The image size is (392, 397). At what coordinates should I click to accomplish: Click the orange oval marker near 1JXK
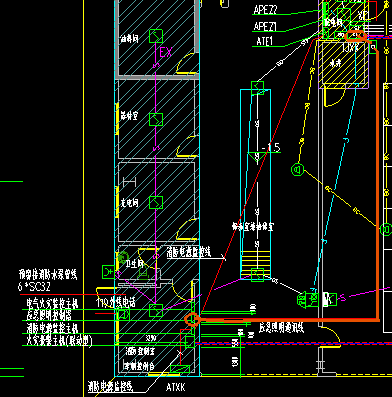pos(357,35)
